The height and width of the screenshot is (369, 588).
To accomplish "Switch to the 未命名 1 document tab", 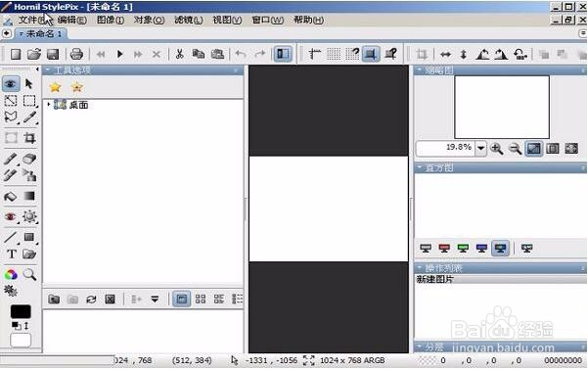I will [40, 34].
